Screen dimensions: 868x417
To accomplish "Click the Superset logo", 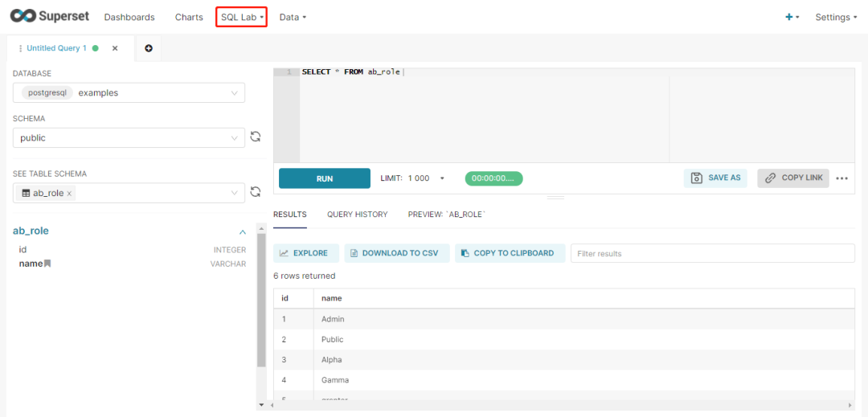I will click(49, 17).
